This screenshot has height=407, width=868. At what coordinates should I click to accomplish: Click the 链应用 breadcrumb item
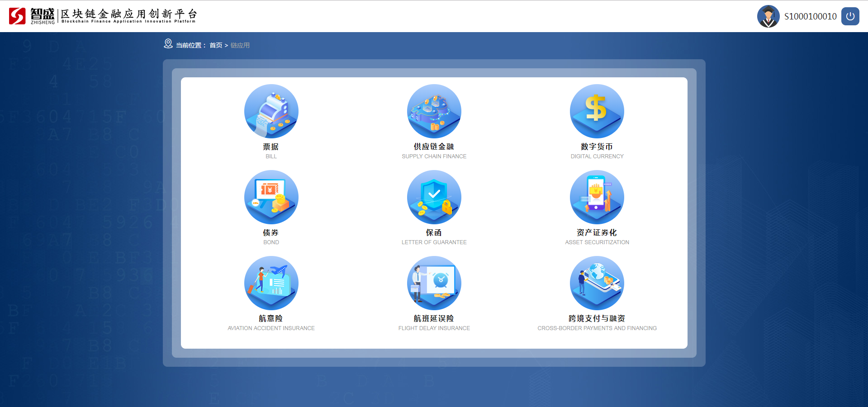click(240, 45)
